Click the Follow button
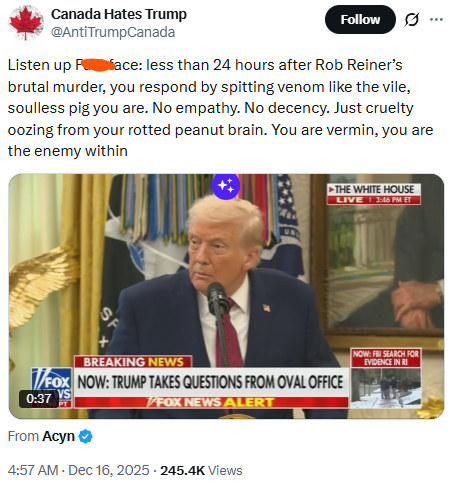The image size is (454, 485). (x=360, y=19)
